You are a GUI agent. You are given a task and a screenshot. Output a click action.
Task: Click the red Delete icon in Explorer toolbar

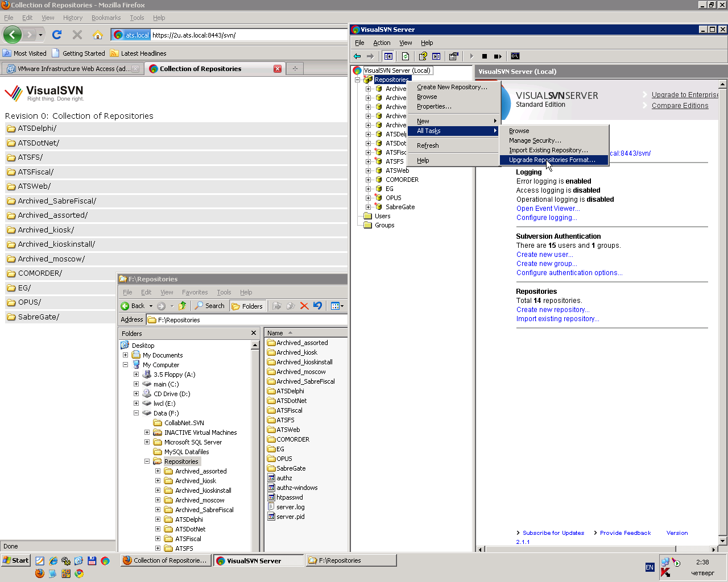pyautogui.click(x=304, y=306)
